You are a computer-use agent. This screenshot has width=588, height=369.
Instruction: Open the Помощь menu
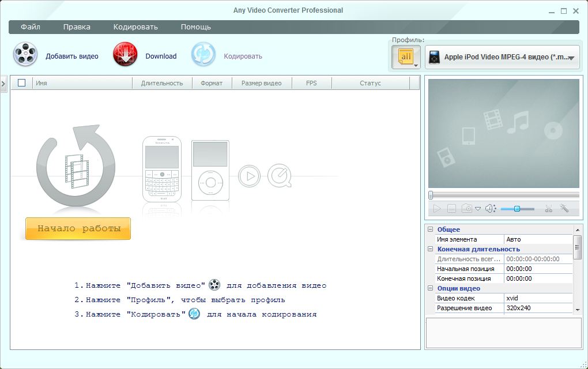[x=195, y=27]
